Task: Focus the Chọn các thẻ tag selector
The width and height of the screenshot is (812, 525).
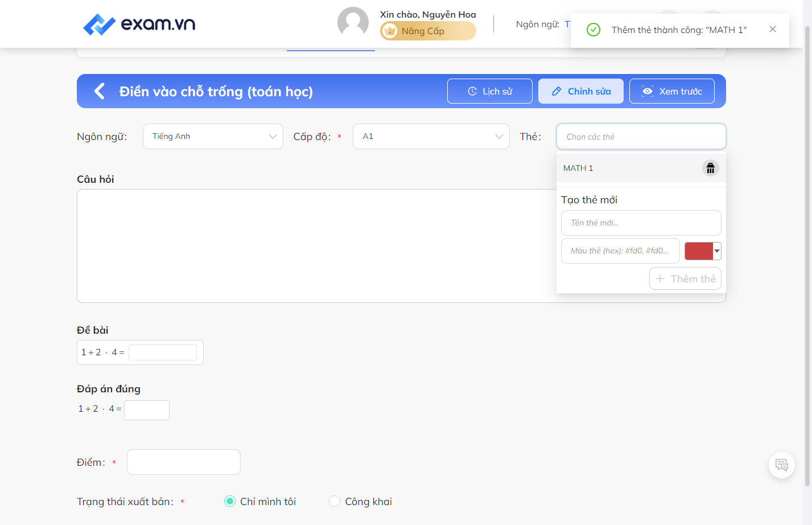Action: (641, 137)
